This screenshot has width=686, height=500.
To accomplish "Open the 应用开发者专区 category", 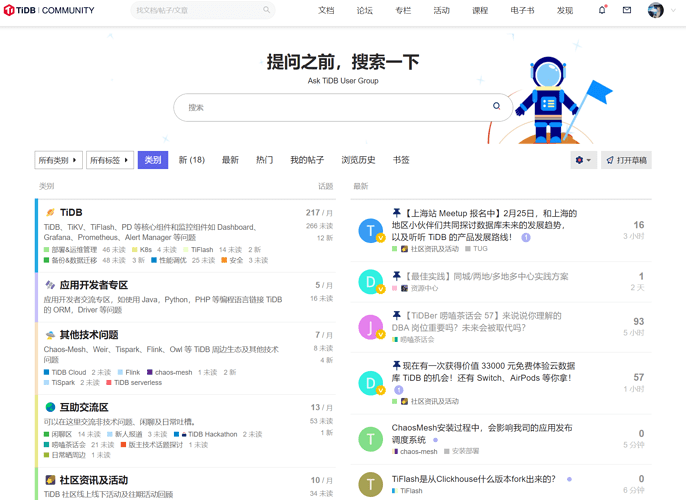I will [94, 285].
